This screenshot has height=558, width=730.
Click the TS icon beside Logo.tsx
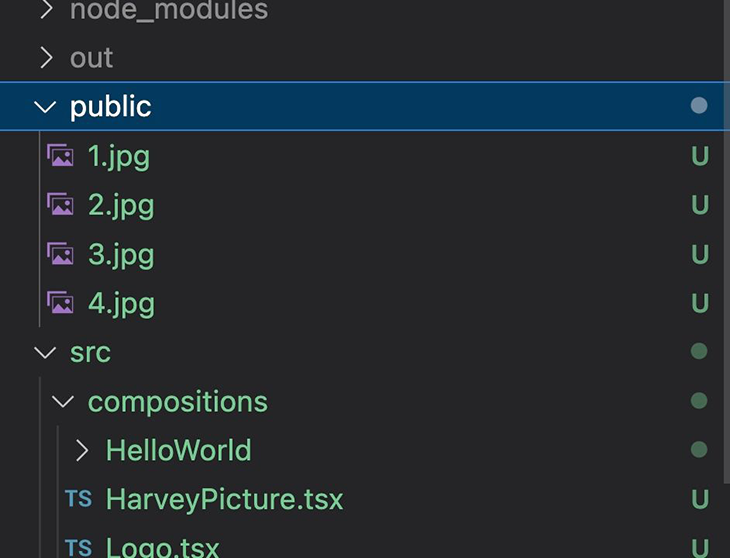(x=78, y=547)
